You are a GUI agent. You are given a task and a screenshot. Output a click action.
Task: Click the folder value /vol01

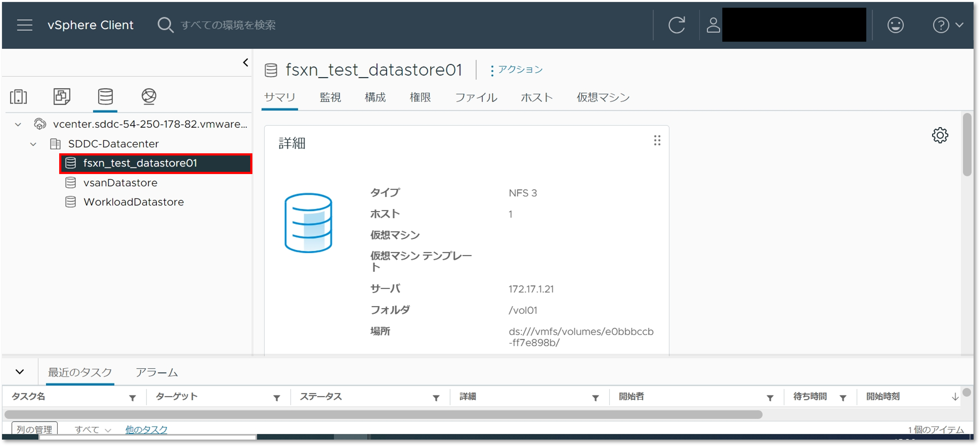pyautogui.click(x=523, y=310)
